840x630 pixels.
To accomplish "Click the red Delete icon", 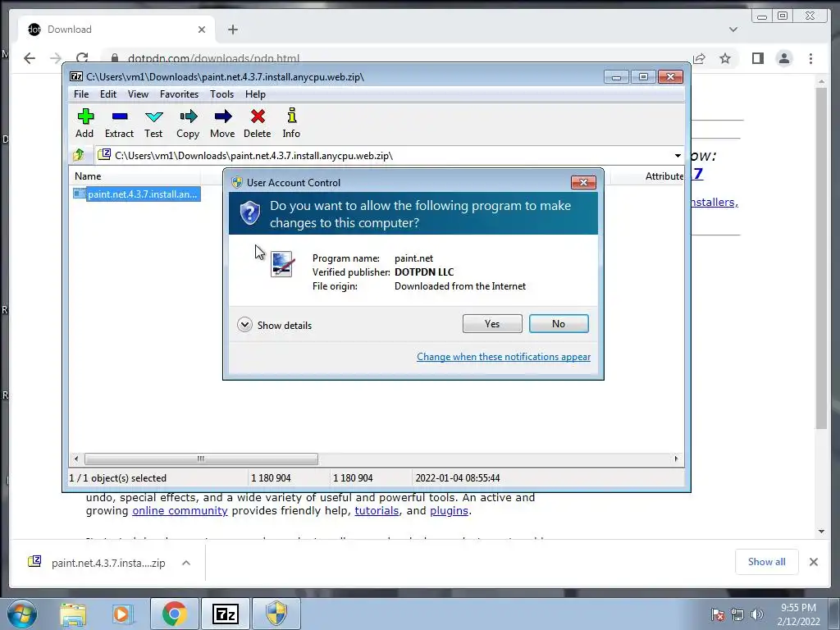I will [x=257, y=123].
